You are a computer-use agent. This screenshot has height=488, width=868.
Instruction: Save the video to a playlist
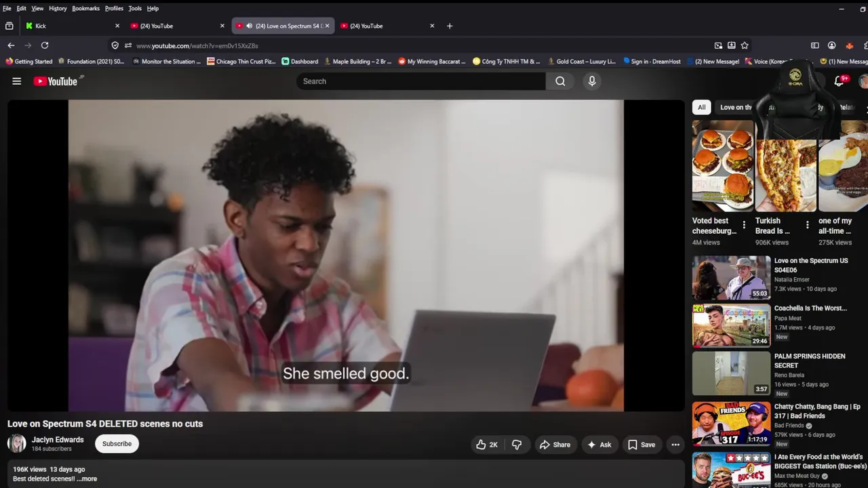pos(642,445)
